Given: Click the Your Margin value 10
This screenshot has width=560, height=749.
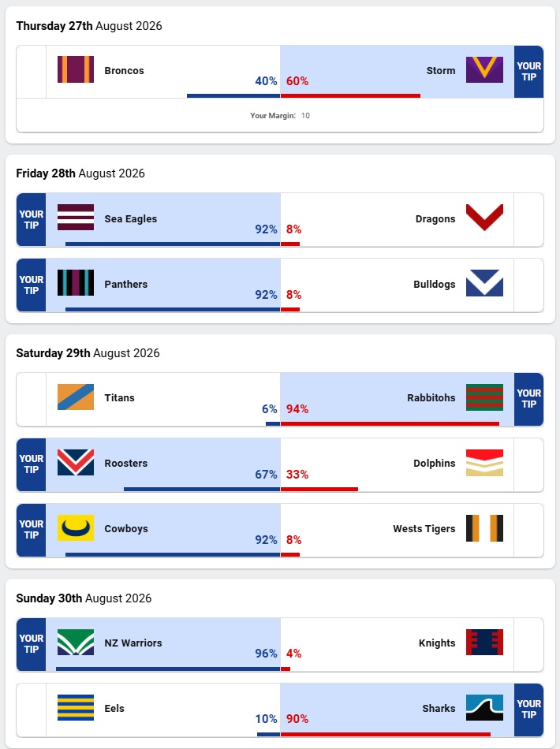Looking at the screenshot, I should click(x=305, y=116).
